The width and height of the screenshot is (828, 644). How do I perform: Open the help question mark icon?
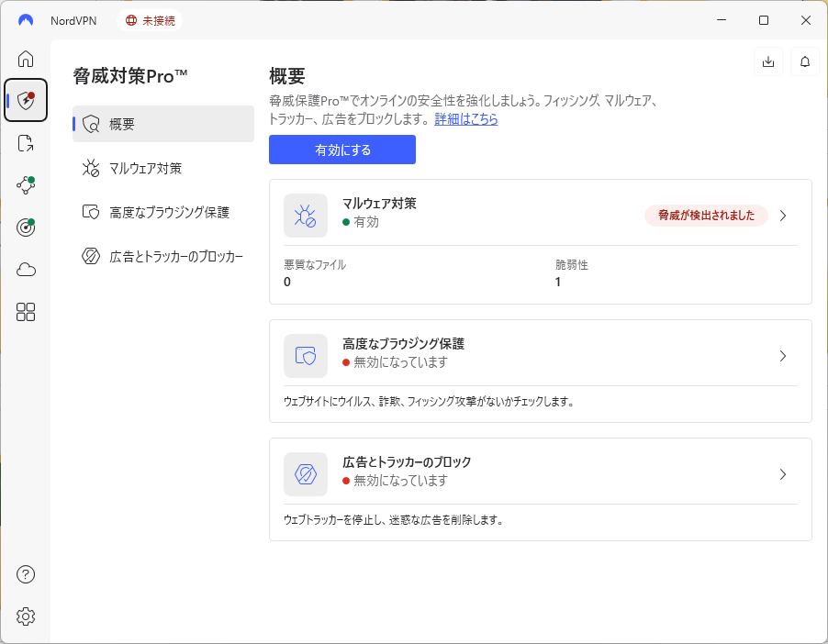pos(25,574)
